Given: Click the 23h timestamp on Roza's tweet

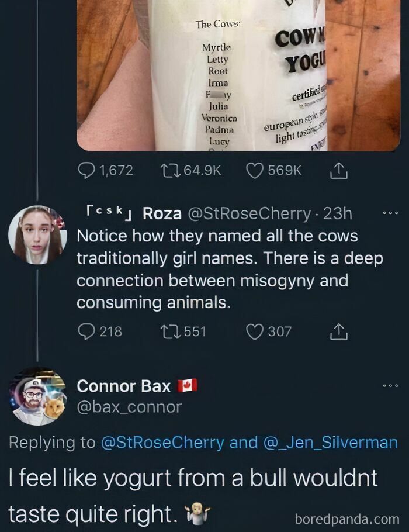Looking at the screenshot, I should tap(338, 213).
